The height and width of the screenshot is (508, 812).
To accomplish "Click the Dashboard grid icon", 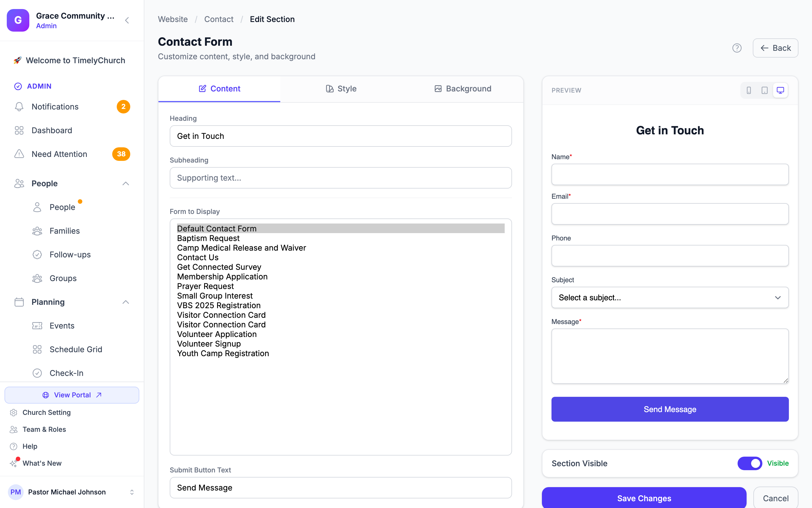I will (19, 130).
